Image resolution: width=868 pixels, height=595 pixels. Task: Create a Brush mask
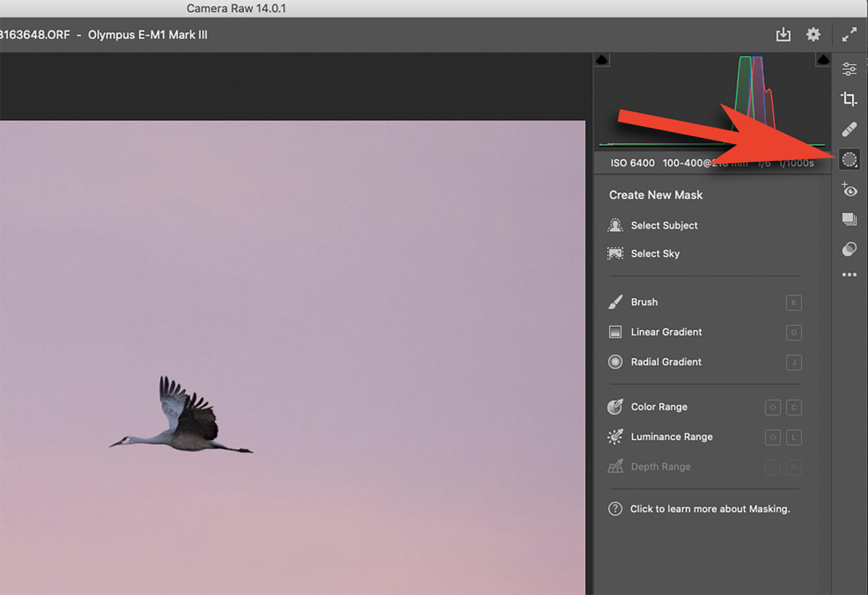click(x=644, y=302)
